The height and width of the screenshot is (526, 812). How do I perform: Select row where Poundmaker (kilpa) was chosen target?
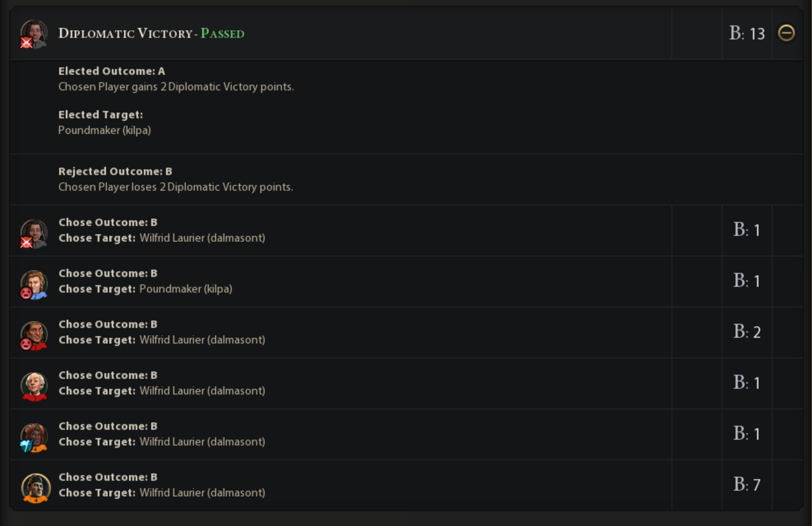[406, 281]
